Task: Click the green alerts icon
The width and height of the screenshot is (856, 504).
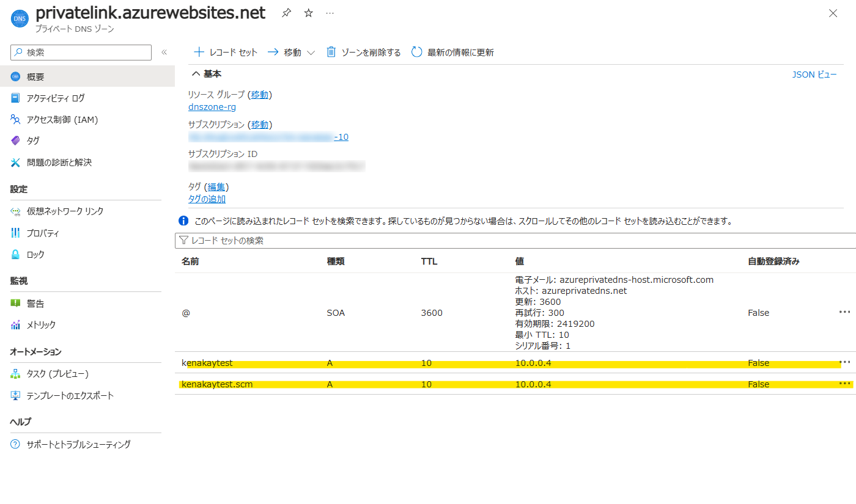Action: pos(15,304)
